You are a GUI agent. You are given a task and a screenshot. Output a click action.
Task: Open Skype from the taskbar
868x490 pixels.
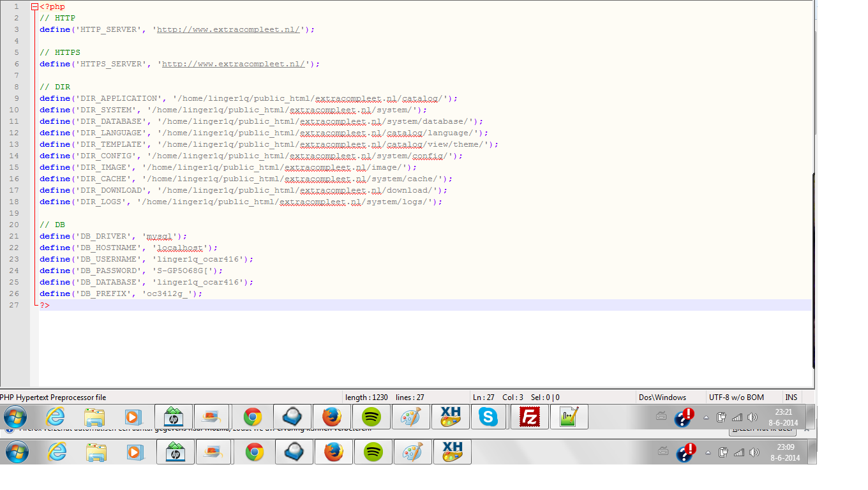pos(490,417)
